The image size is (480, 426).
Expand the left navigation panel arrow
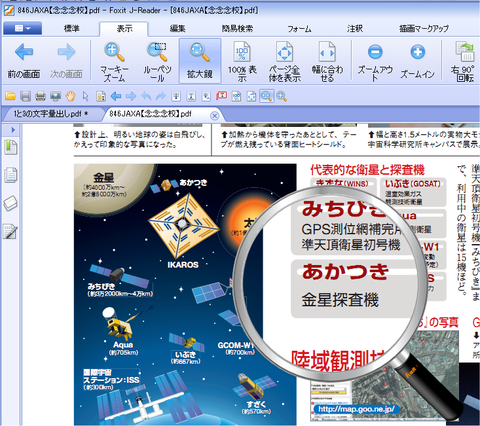[13, 130]
